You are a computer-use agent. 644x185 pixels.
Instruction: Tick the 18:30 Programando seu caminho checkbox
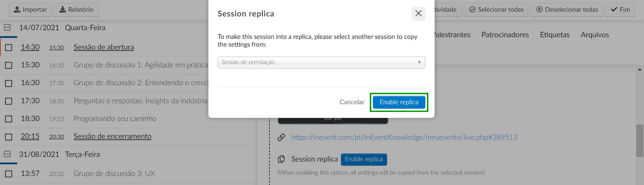point(9,119)
